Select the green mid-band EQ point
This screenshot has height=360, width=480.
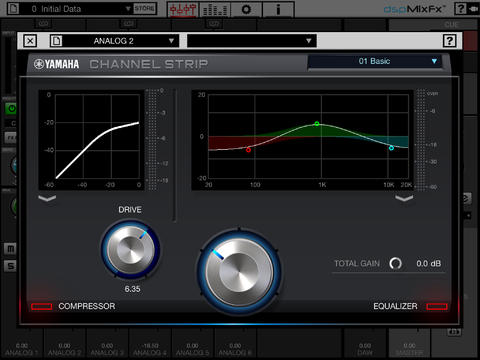(x=317, y=124)
